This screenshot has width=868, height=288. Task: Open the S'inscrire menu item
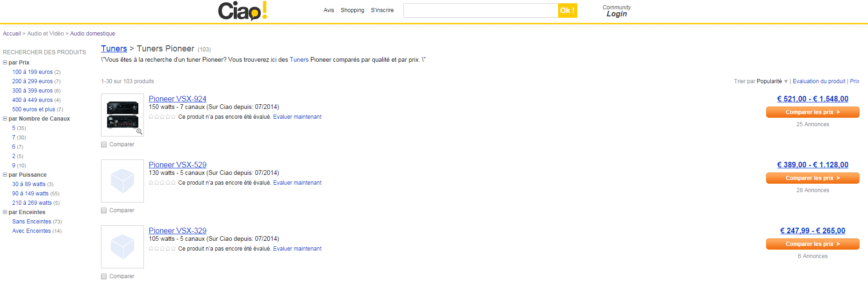[382, 10]
